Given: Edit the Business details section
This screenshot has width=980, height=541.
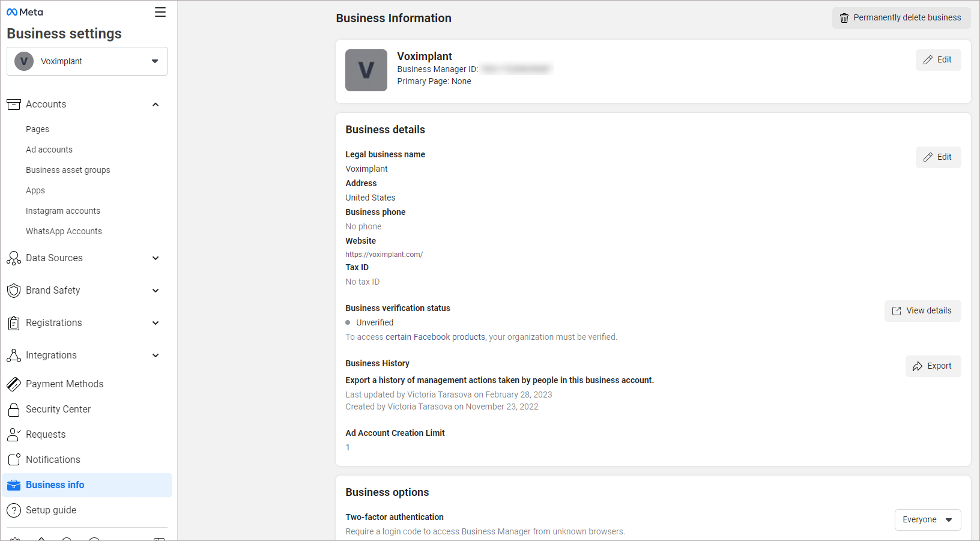Looking at the screenshot, I should (x=938, y=157).
